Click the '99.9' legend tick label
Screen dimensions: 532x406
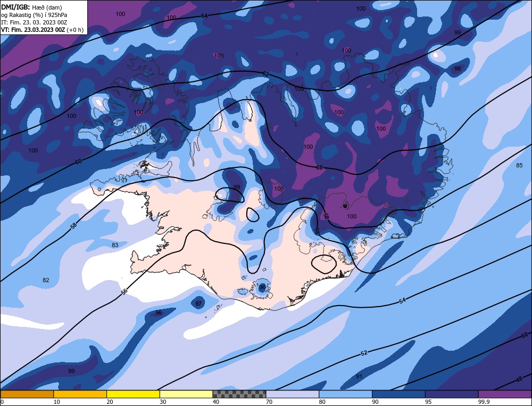(483, 402)
